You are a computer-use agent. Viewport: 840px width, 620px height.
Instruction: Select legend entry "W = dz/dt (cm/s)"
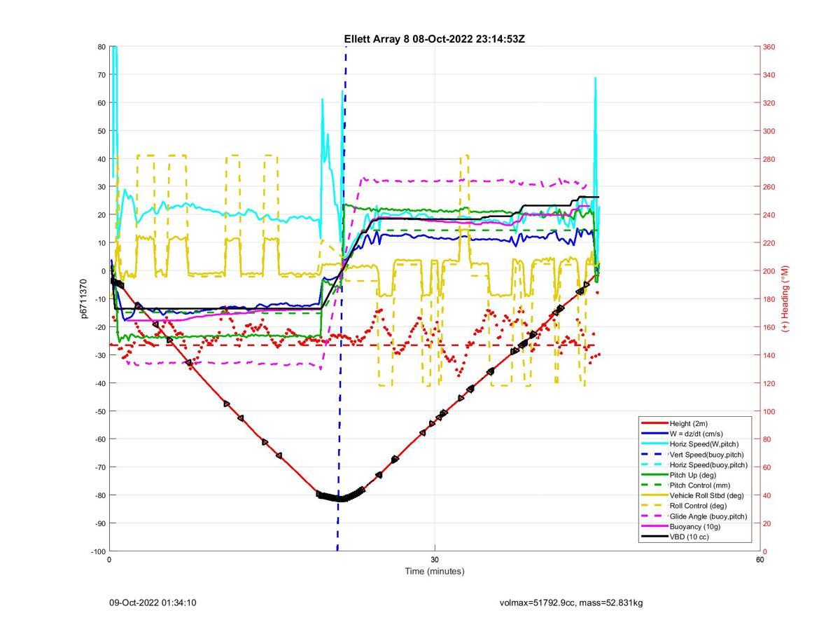click(696, 434)
